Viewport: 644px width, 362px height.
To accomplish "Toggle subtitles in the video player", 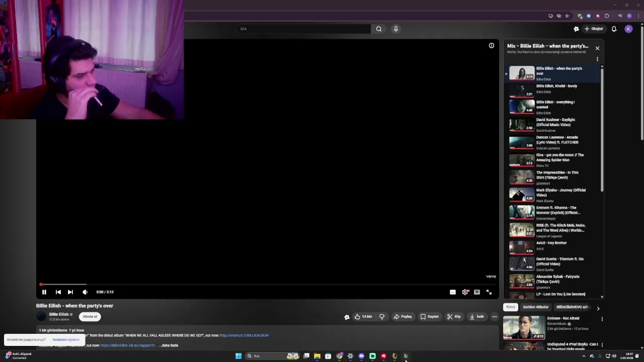I will [453, 292].
